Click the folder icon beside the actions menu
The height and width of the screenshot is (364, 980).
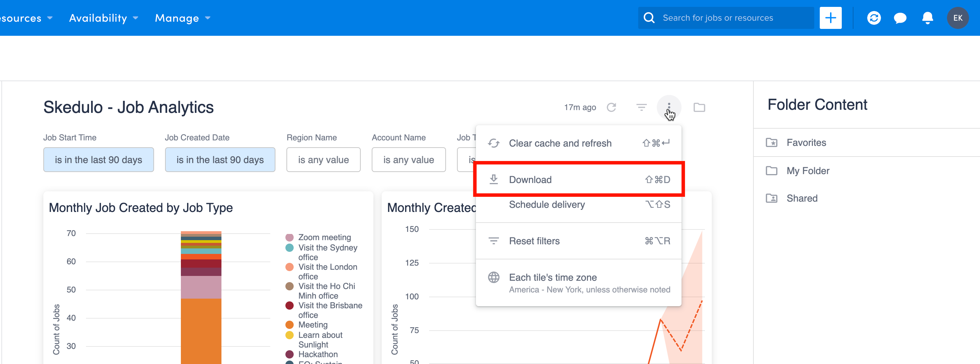[699, 107]
